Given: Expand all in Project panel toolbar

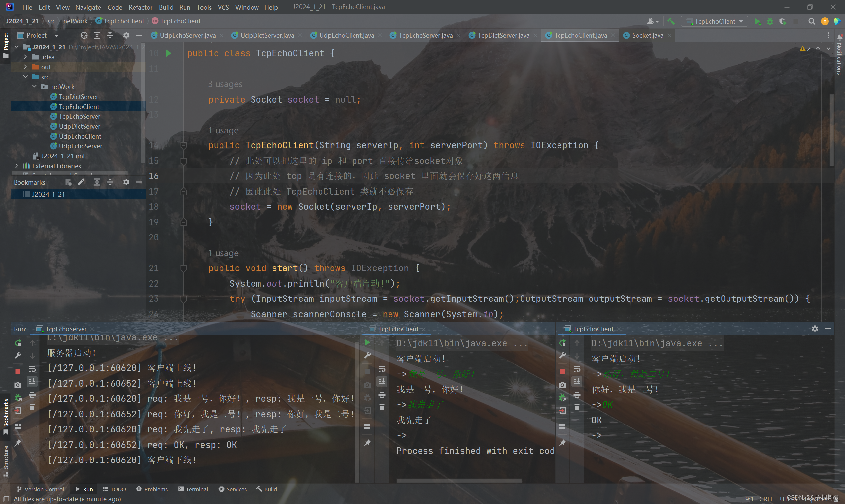Looking at the screenshot, I should [97, 35].
